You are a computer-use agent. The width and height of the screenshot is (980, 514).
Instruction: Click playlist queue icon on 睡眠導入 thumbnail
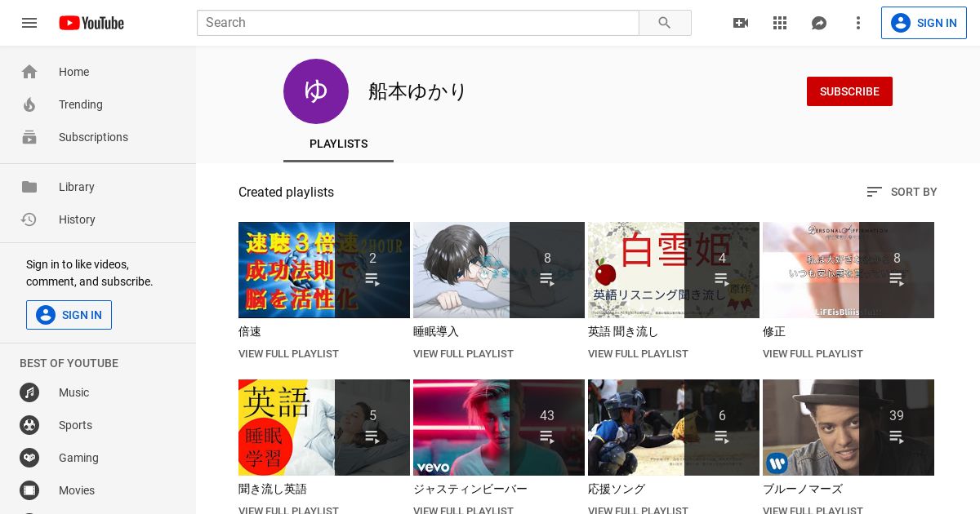[547, 280]
